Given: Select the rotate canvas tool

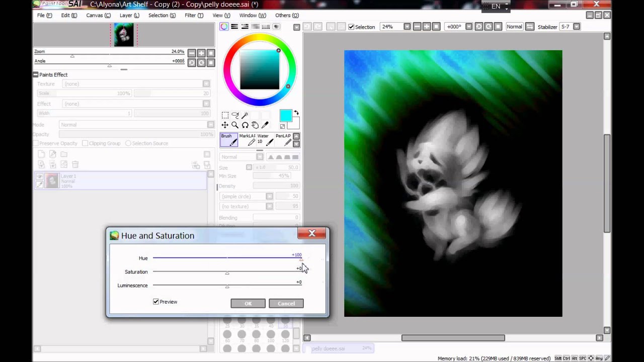Looking at the screenshot, I should point(245,125).
